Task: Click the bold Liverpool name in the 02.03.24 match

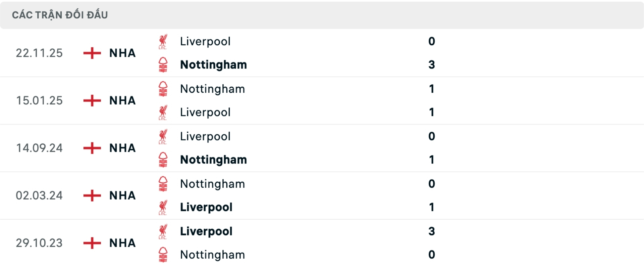Action: 206,207
